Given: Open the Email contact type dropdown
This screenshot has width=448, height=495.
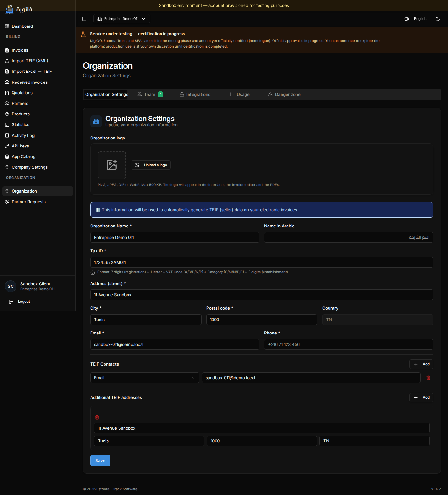Looking at the screenshot, I should [x=145, y=378].
